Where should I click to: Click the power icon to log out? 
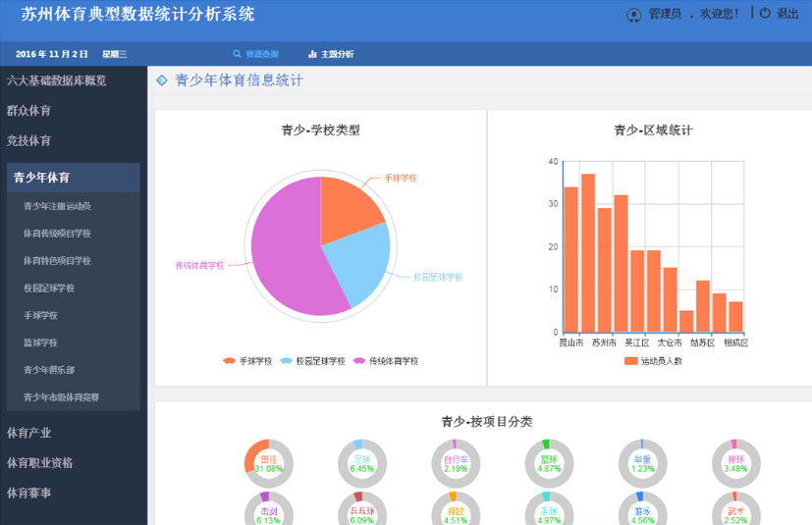pyautogui.click(x=765, y=14)
